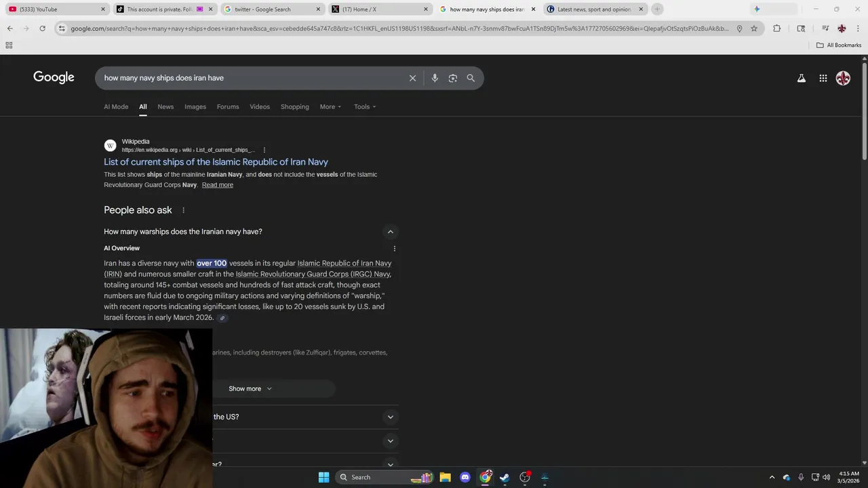
Task: Switch to AI Mode tab
Action: (116, 107)
